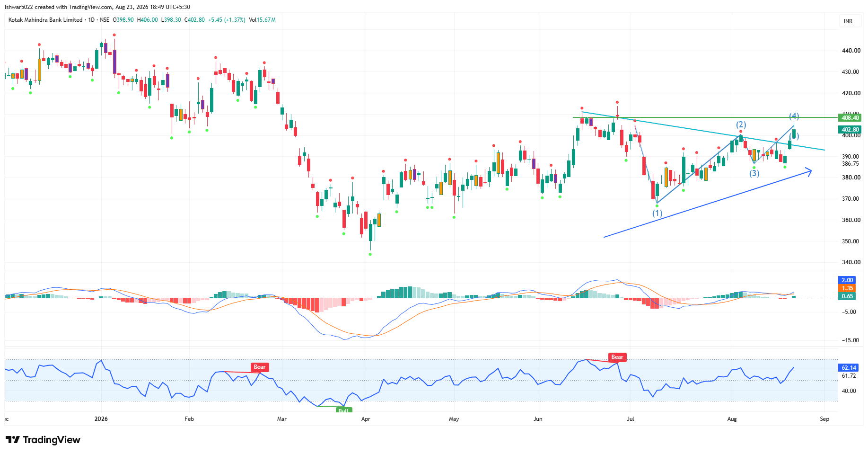Click the 402.80 last price label
The image size is (868, 454).
pyautogui.click(x=850, y=129)
